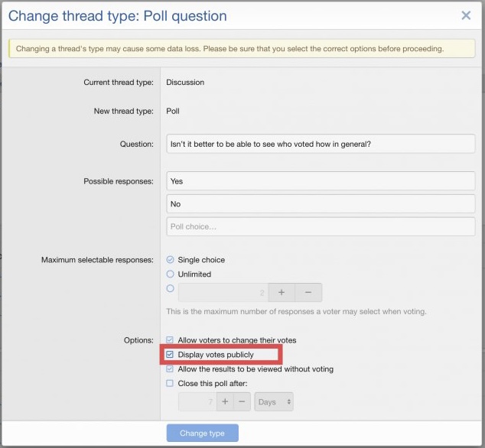485x448 pixels.
Task: Close the Change thread type dialog
Action: tap(466, 15)
